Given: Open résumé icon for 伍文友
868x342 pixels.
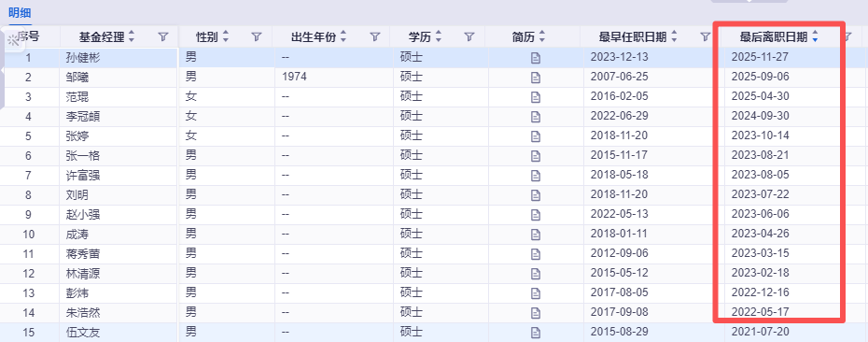Looking at the screenshot, I should click(536, 333).
